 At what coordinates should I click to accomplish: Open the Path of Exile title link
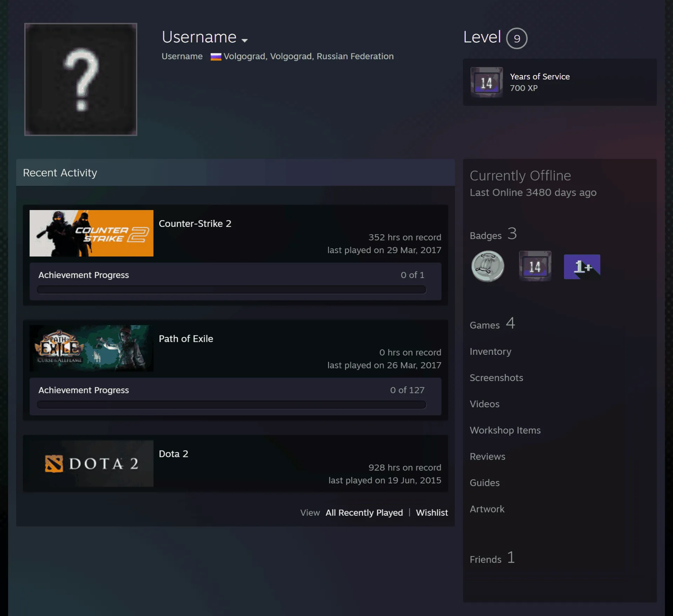(186, 339)
